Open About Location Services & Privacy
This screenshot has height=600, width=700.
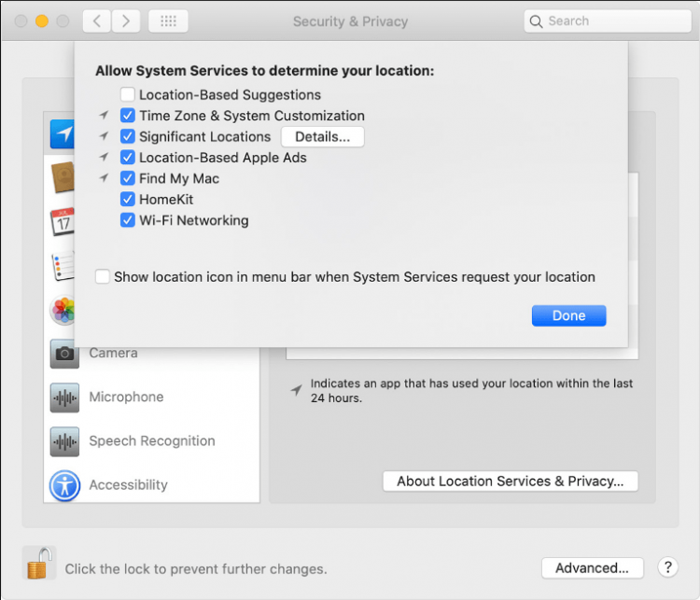[x=511, y=481]
